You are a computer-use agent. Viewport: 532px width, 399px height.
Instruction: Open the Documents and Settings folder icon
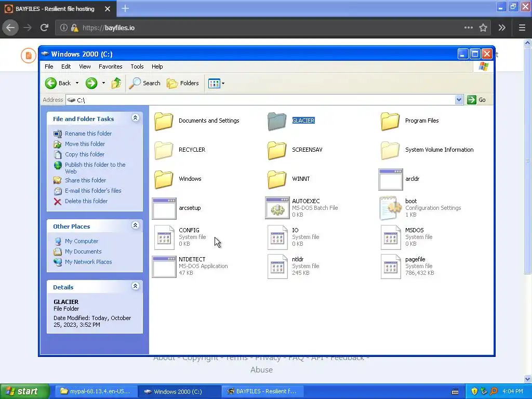point(164,121)
